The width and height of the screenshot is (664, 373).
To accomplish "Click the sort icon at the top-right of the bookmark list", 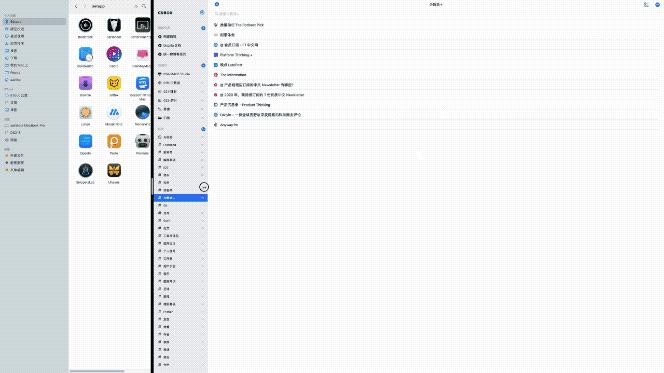I will (x=646, y=5).
